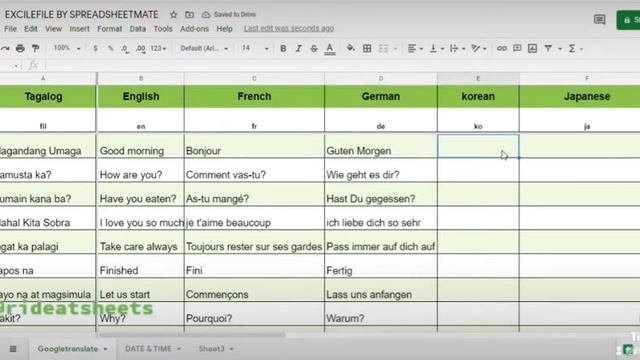The image size is (640, 360).
Task: Open the font size 14 dropdown
Action: 255,49
